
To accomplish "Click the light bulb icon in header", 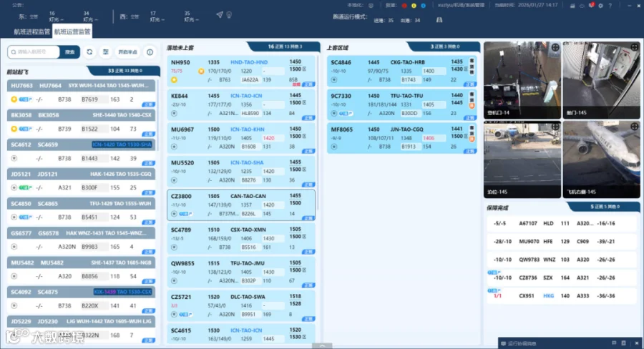I will [229, 15].
